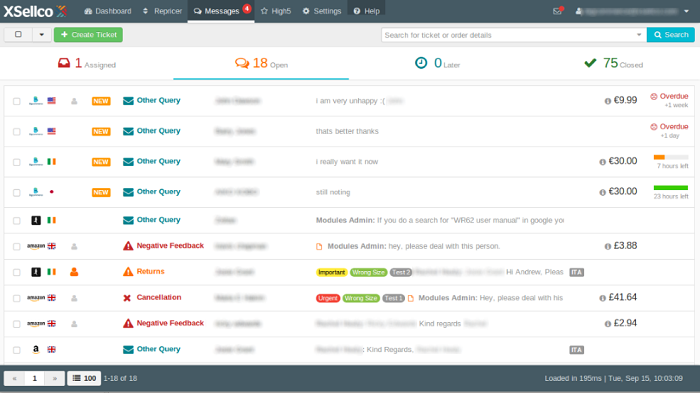Screen dimensions: 700x393
Task: Switch to the 18 Open tab
Action: (x=261, y=63)
